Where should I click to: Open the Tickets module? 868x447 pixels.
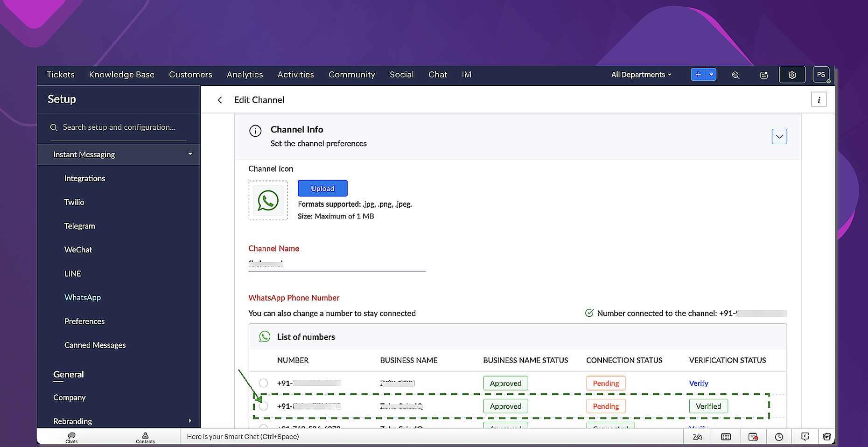click(x=61, y=75)
